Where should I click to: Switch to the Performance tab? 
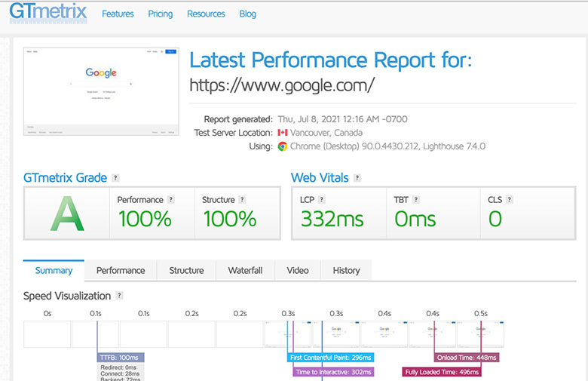pos(121,270)
